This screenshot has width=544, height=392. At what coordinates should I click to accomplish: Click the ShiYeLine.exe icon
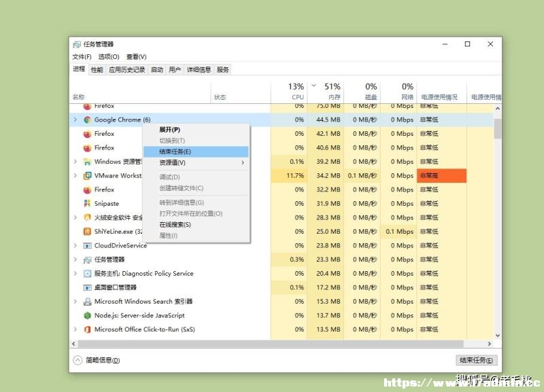pyautogui.click(x=88, y=232)
